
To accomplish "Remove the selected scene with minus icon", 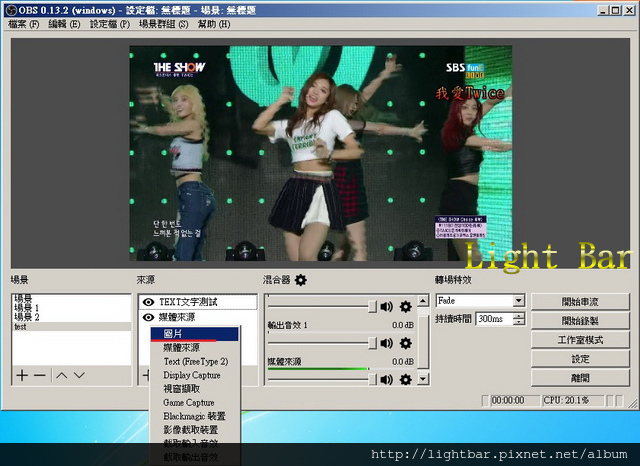I will [40, 375].
